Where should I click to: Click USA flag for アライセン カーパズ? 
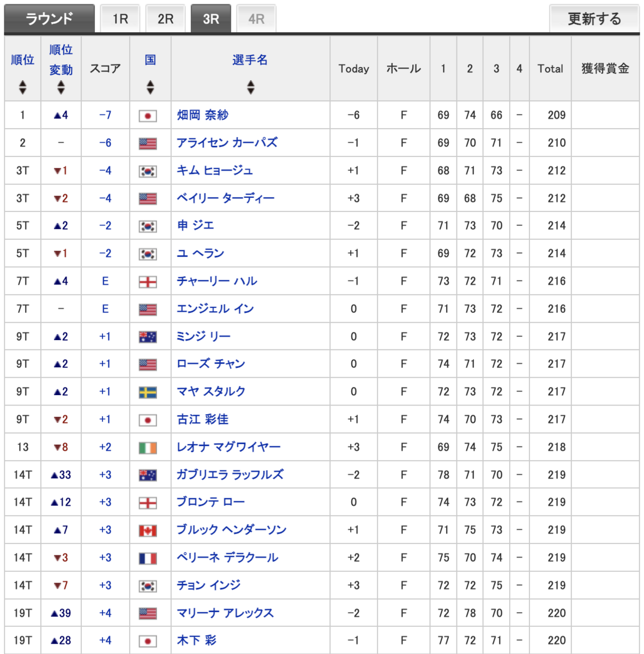pos(148,144)
